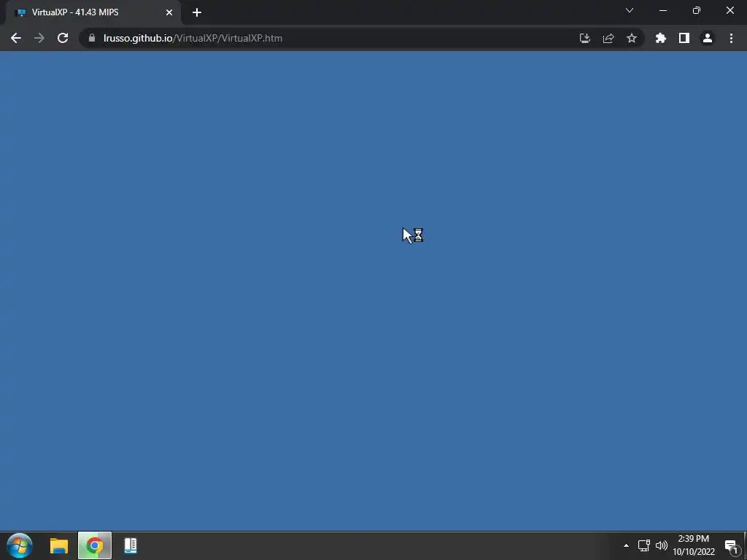Image resolution: width=747 pixels, height=560 pixels.
Task: Click the Chrome taskbar icon
Action: click(95, 545)
